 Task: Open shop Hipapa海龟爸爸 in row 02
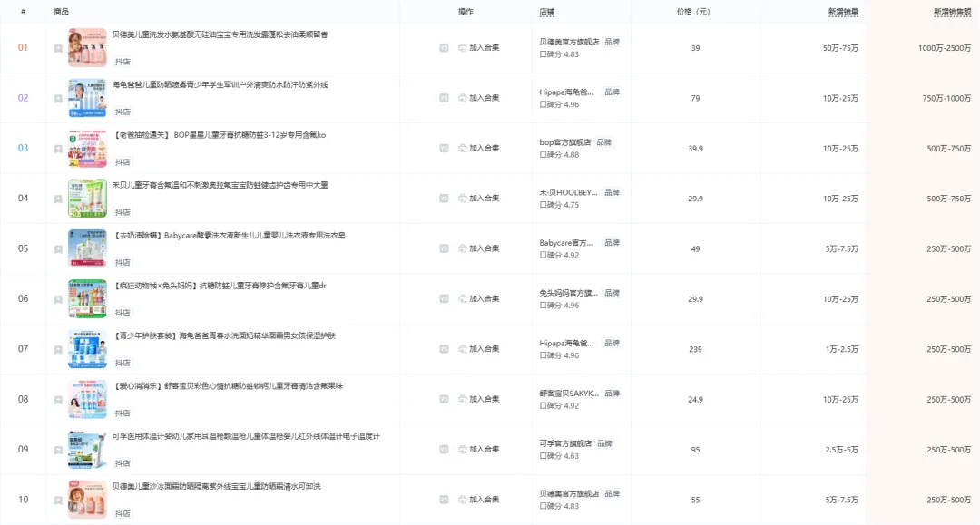pyautogui.click(x=566, y=92)
